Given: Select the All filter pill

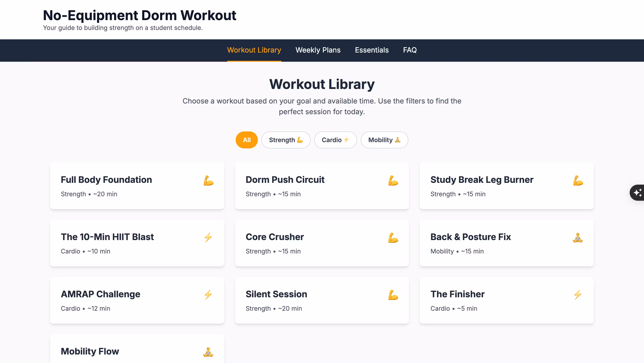Looking at the screenshot, I should point(246,140).
